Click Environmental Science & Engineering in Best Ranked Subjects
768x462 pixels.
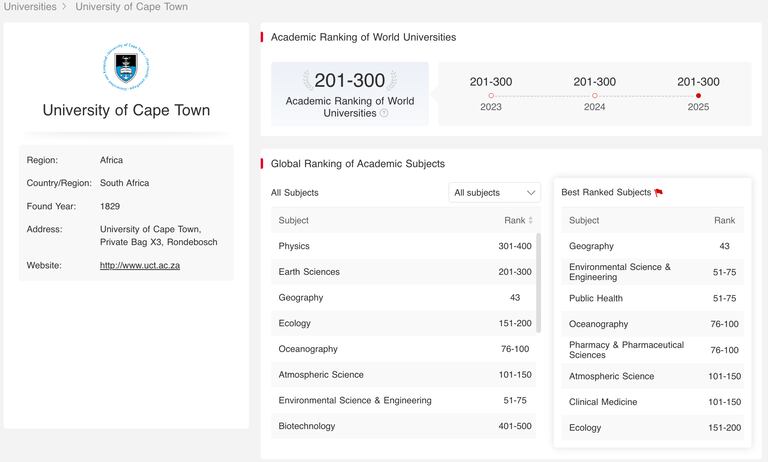click(x=620, y=272)
